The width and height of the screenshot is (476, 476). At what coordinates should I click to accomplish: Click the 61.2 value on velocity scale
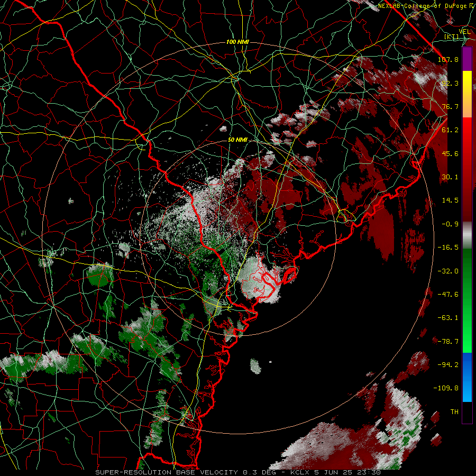click(450, 130)
